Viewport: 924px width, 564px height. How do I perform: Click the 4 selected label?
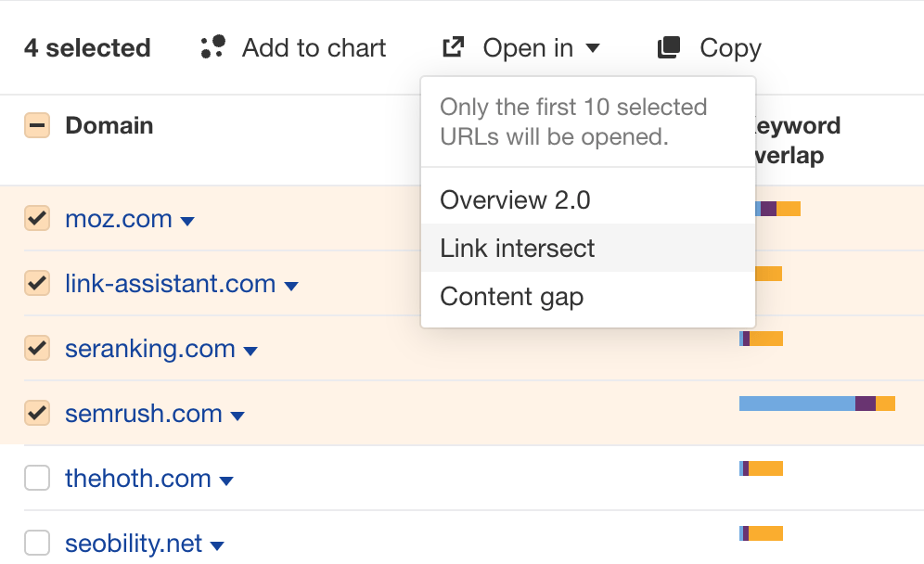87,47
